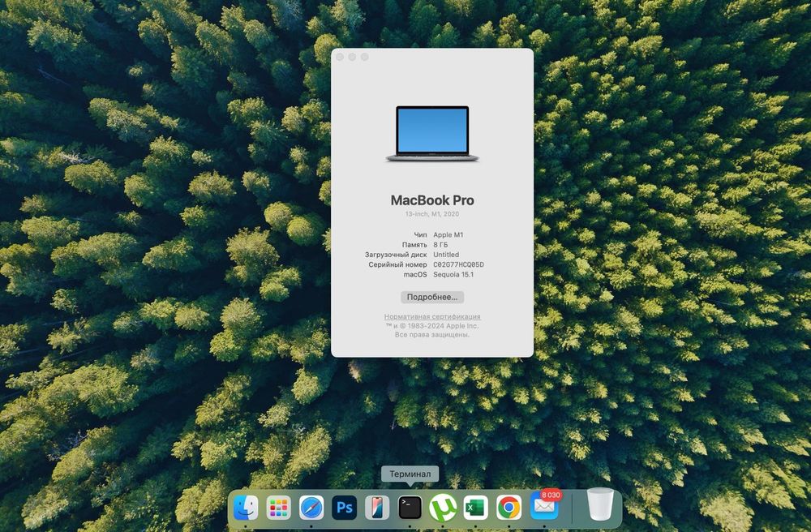Select serial number C02G77HCQ05D text
This screenshot has width=811, height=532.
(459, 264)
